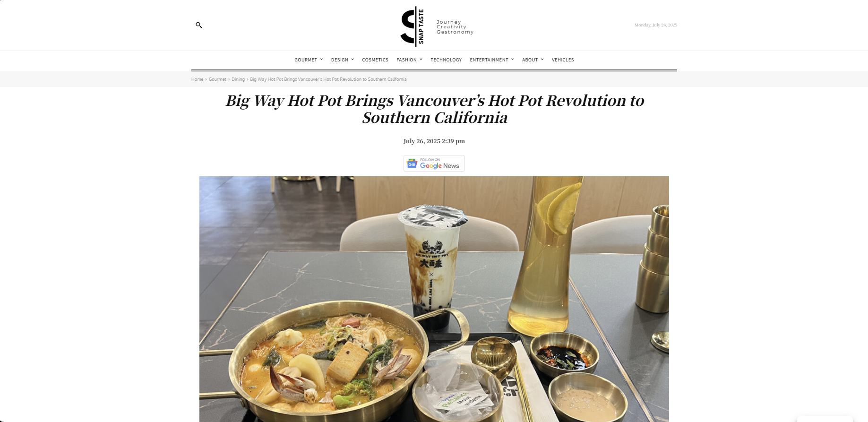This screenshot has width=868, height=422.
Task: Go to Home breadcrumb link
Action: click(x=197, y=79)
